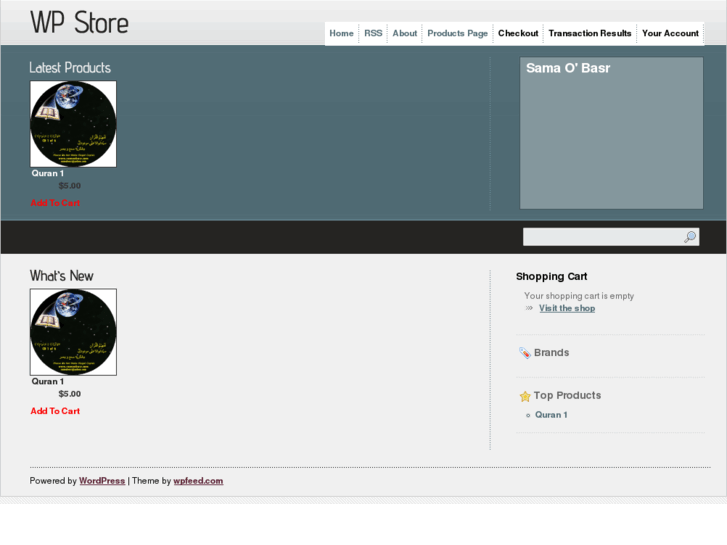Open the Transaction Results page
Viewport: 727px width, 545px height.
pos(590,33)
